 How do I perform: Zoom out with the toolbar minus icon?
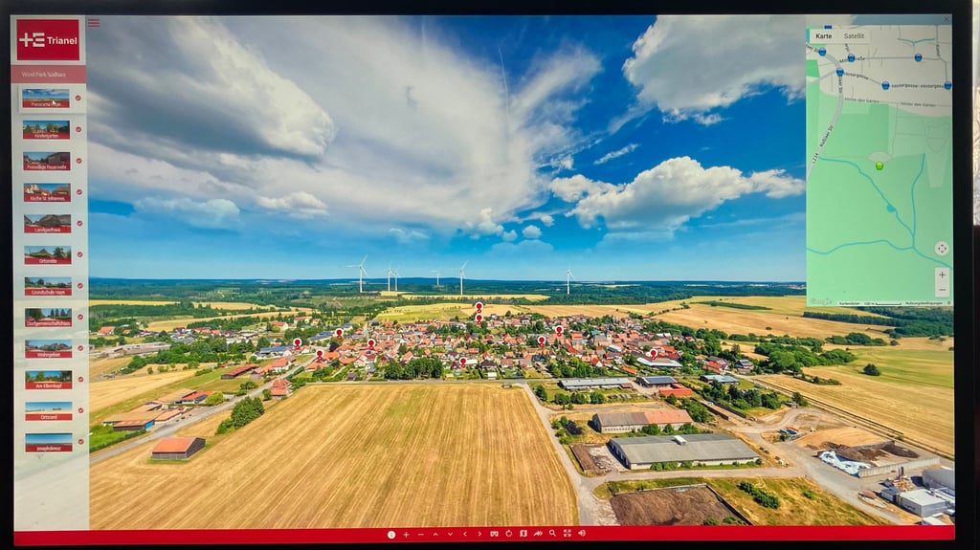coord(421,535)
